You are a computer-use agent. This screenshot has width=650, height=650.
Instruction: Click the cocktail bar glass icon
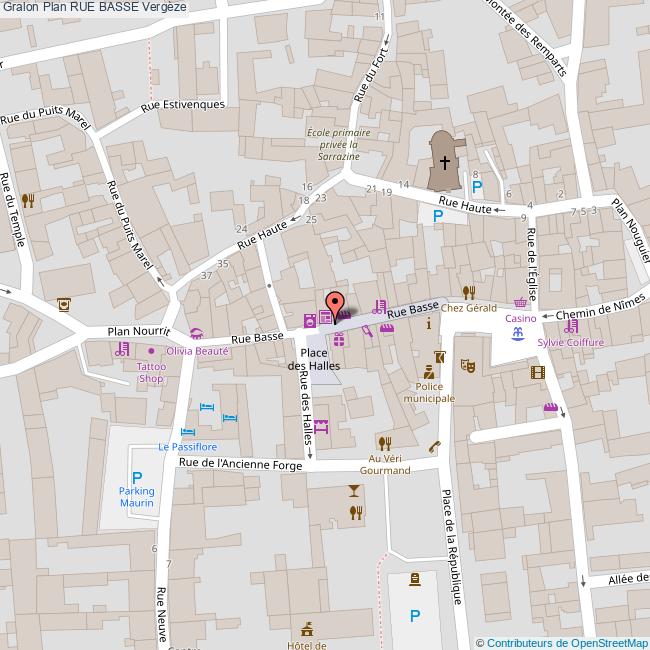point(353,489)
